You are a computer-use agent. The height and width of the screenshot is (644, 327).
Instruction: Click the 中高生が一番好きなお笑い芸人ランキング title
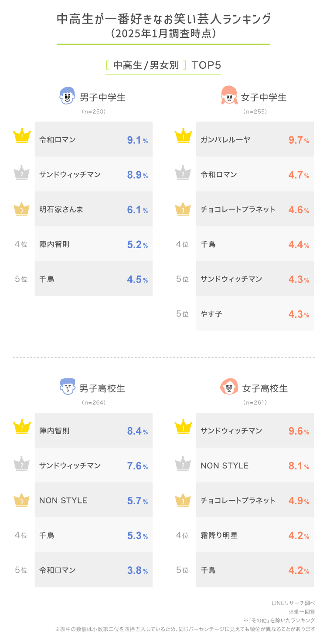[163, 20]
